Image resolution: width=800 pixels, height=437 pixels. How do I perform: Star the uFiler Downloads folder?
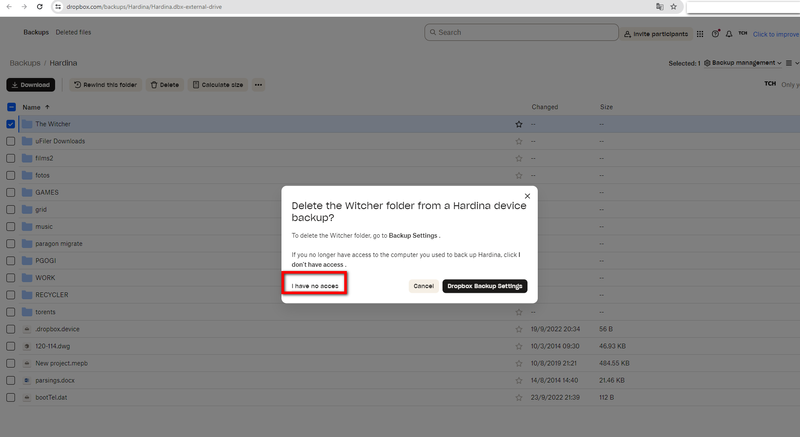pyautogui.click(x=519, y=141)
